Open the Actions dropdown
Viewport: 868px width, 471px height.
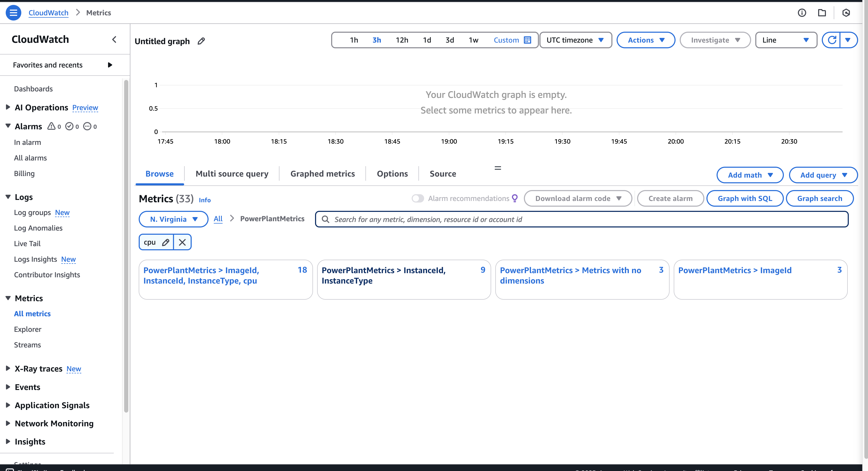point(646,40)
